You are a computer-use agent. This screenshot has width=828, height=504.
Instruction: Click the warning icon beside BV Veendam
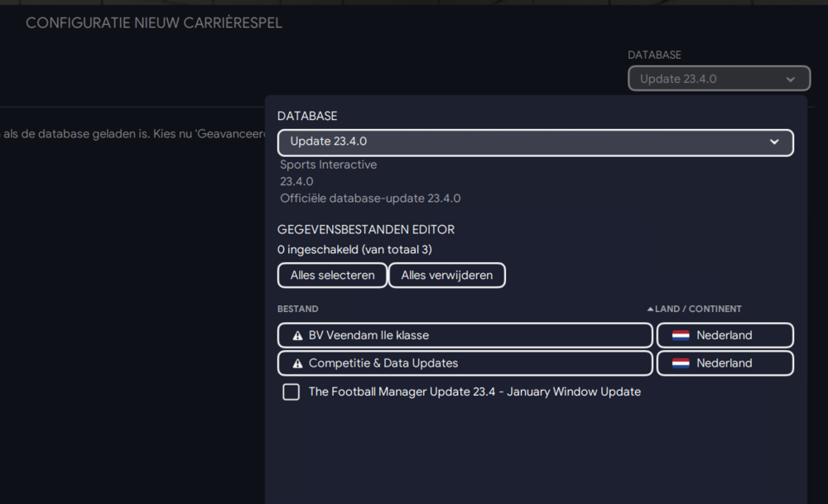click(x=298, y=336)
